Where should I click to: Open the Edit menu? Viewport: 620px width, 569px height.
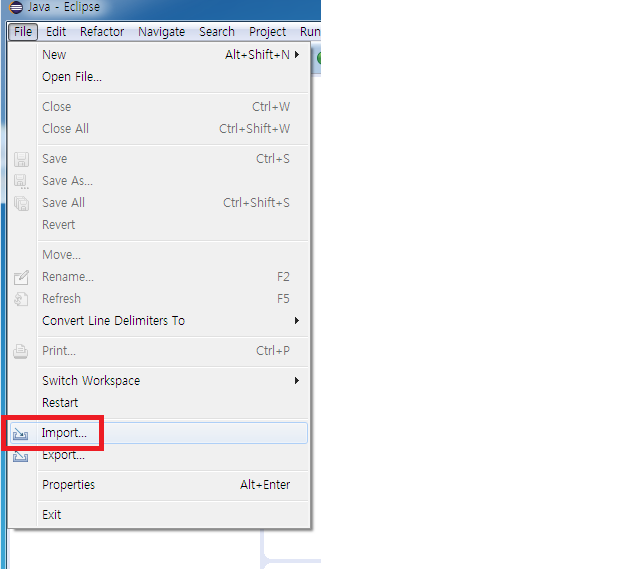tap(56, 32)
